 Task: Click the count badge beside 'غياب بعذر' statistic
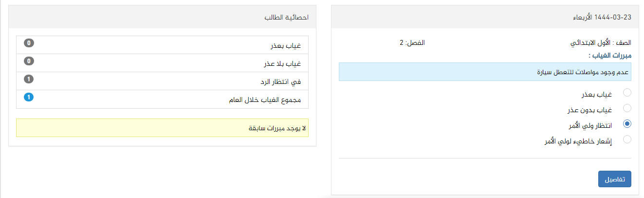pyautogui.click(x=29, y=43)
